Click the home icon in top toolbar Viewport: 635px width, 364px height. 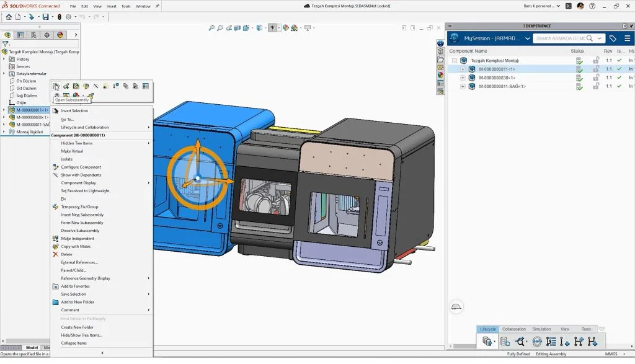click(9, 17)
